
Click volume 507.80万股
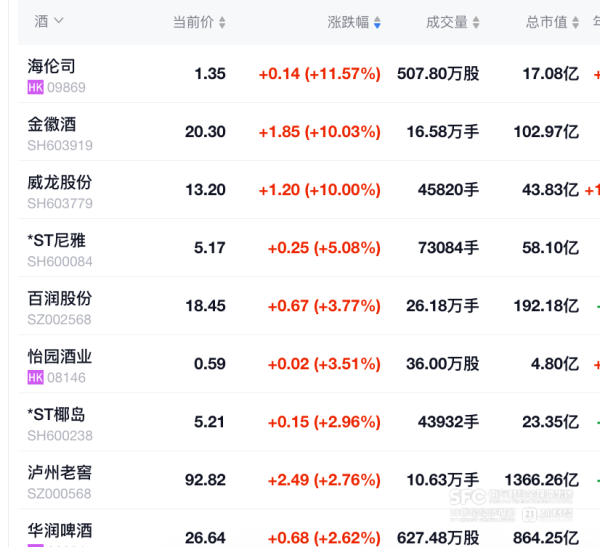tap(438, 74)
